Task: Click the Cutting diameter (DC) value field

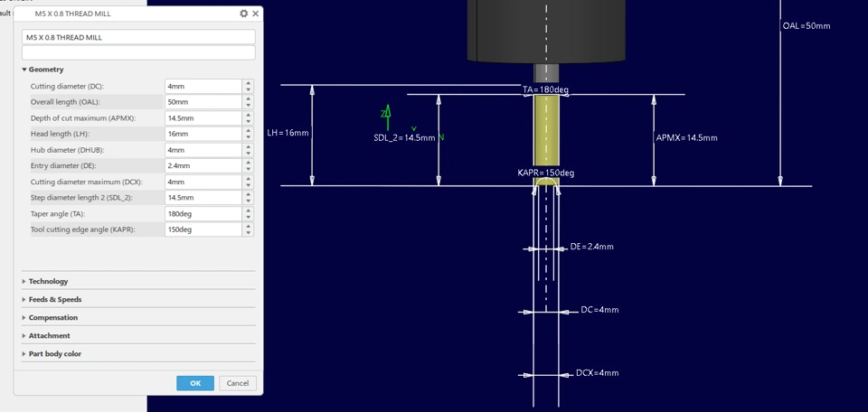Action: coord(203,86)
